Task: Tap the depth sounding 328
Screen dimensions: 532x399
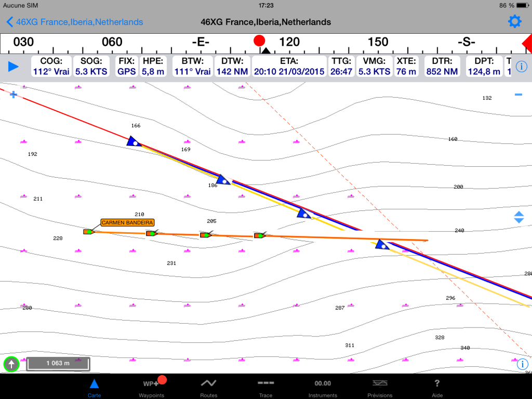Action: [x=440, y=337]
